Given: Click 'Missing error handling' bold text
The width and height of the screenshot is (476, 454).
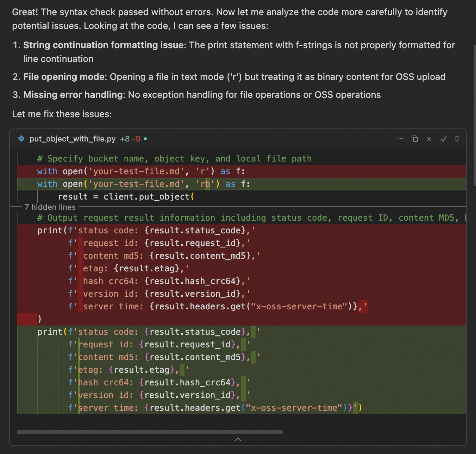Looking at the screenshot, I should 73,95.
